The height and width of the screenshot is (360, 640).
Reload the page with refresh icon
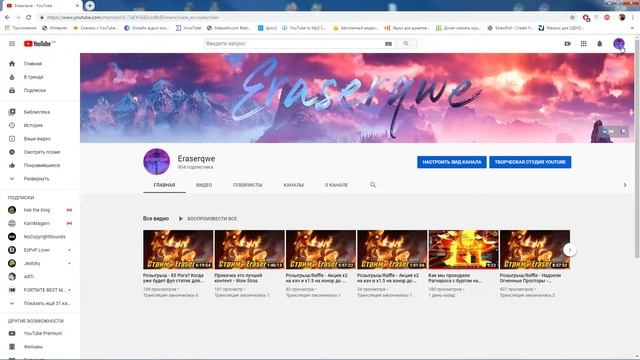click(x=29, y=18)
